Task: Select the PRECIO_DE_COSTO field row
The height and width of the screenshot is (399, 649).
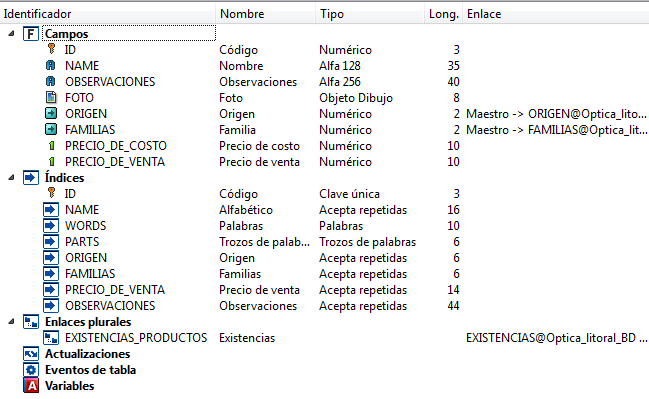Action: tap(324, 146)
